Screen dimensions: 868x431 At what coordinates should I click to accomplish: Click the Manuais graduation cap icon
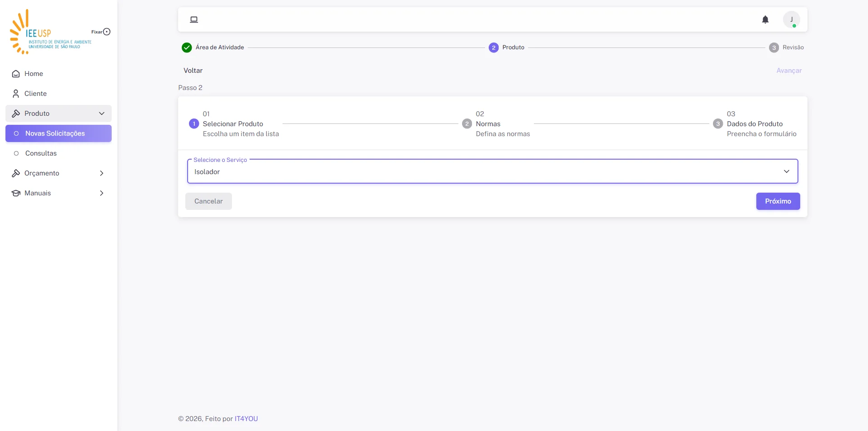[x=16, y=193]
